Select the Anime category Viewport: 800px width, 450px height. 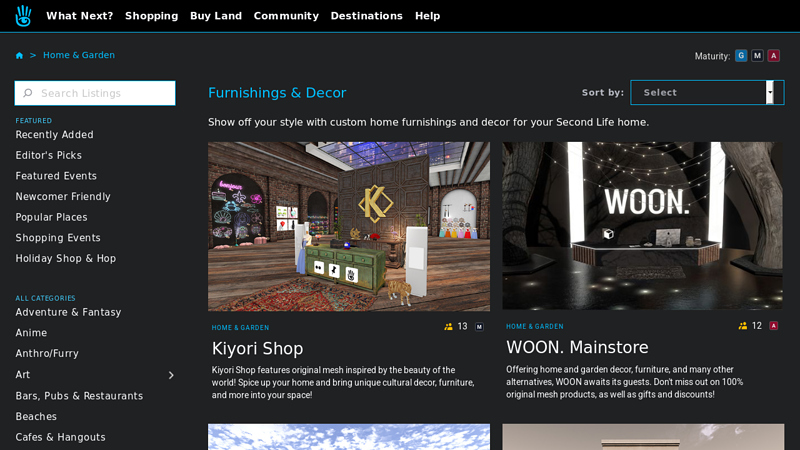(x=31, y=333)
